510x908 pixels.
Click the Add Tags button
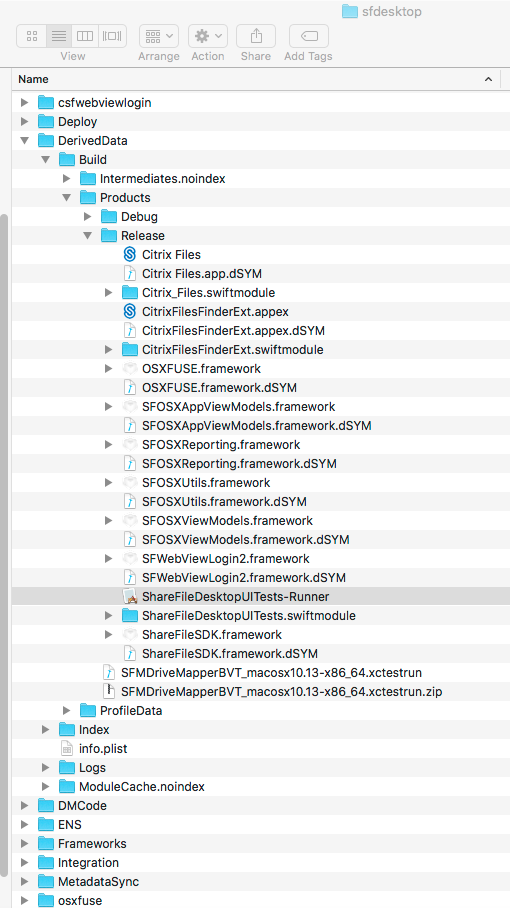click(x=309, y=36)
